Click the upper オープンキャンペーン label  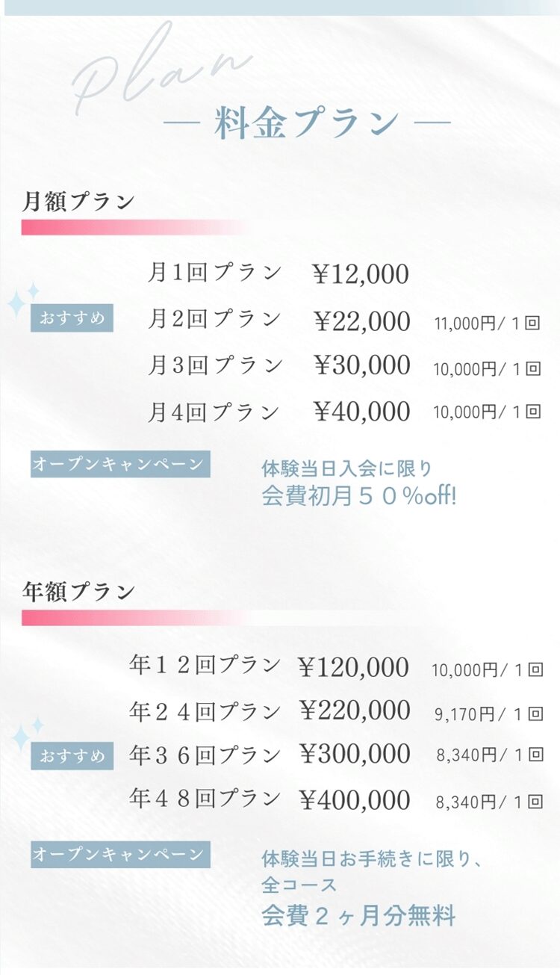119,464
